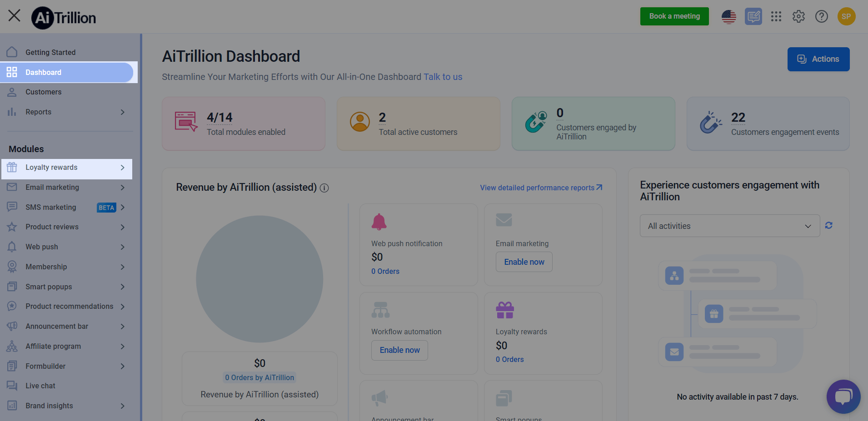Click the AiTrillion logo

tap(64, 18)
